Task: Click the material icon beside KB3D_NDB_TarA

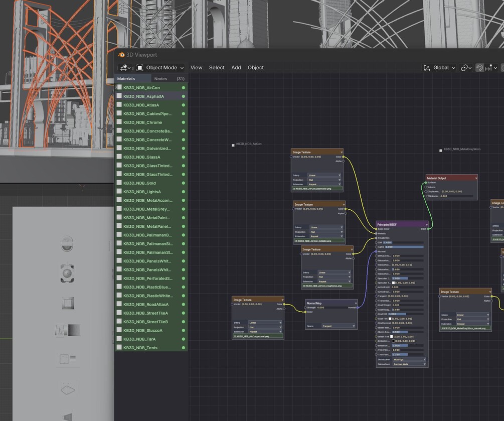Action: (119, 339)
